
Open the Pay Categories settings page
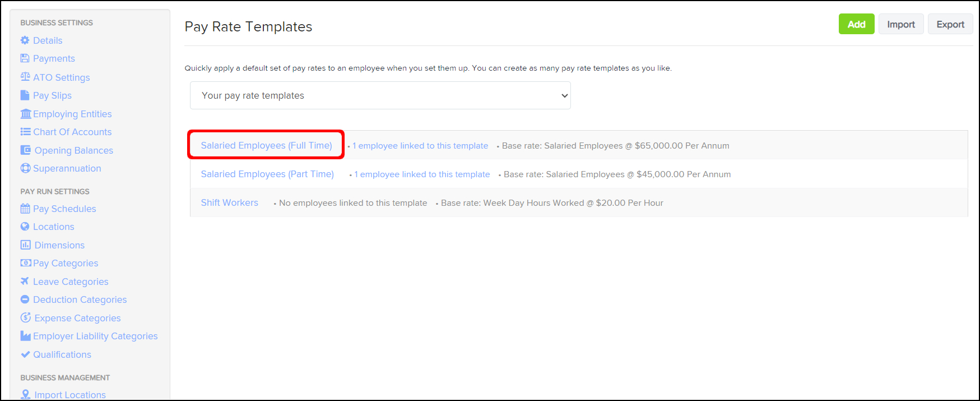point(66,263)
